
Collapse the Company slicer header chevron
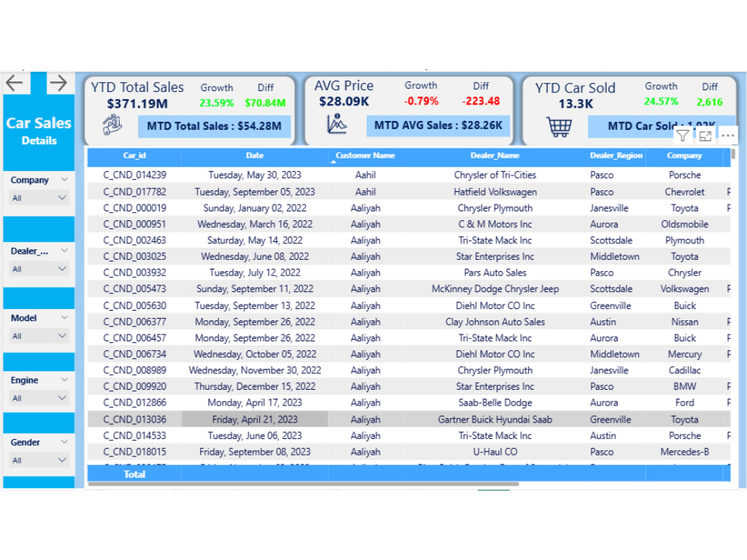pyautogui.click(x=64, y=179)
